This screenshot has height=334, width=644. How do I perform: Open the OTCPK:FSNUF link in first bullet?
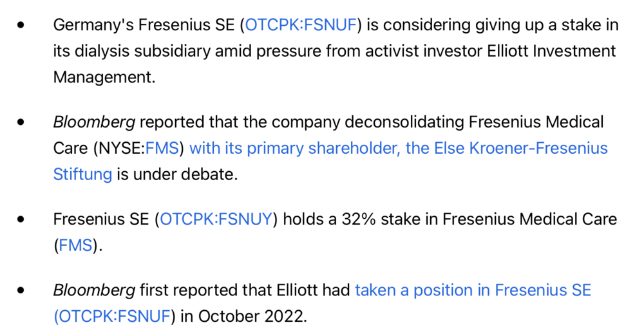point(301,26)
